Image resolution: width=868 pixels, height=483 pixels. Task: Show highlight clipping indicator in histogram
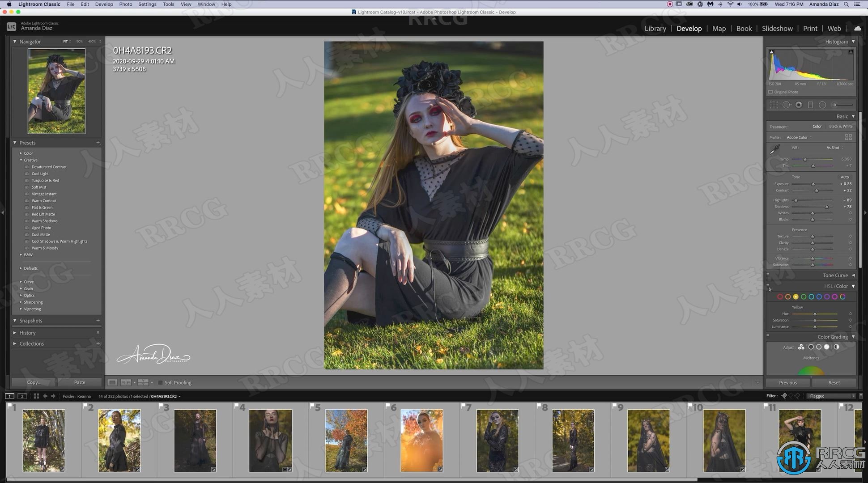point(851,52)
